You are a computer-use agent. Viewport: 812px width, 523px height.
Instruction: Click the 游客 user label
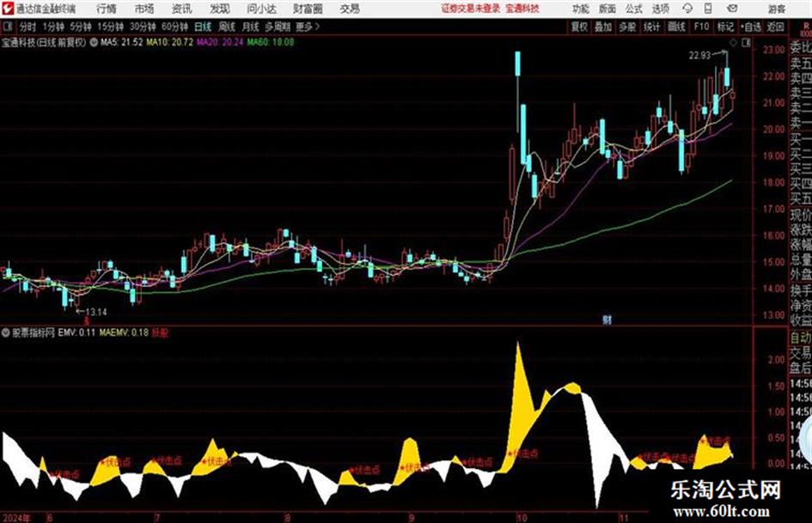(776, 9)
